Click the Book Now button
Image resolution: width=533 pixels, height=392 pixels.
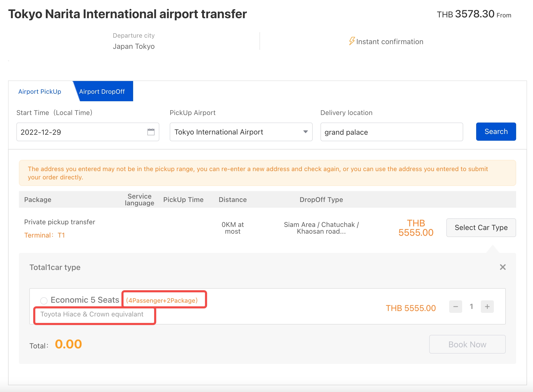click(x=467, y=344)
